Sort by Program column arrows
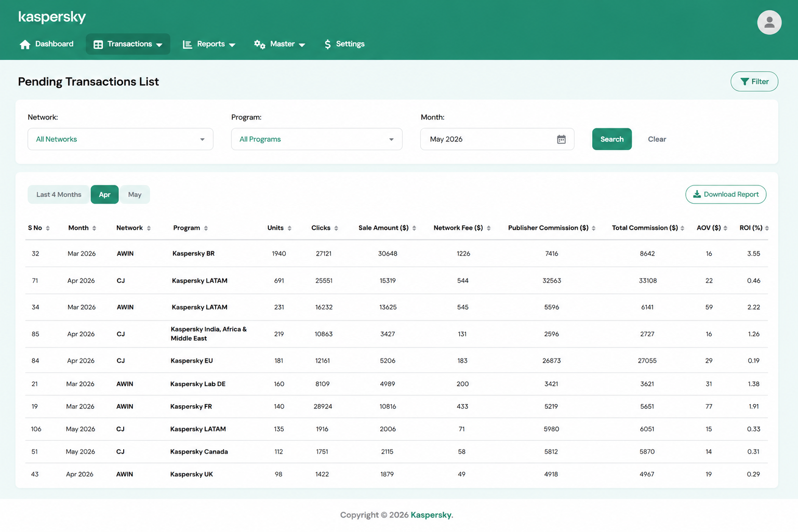Image resolution: width=798 pixels, height=532 pixels. click(x=206, y=228)
